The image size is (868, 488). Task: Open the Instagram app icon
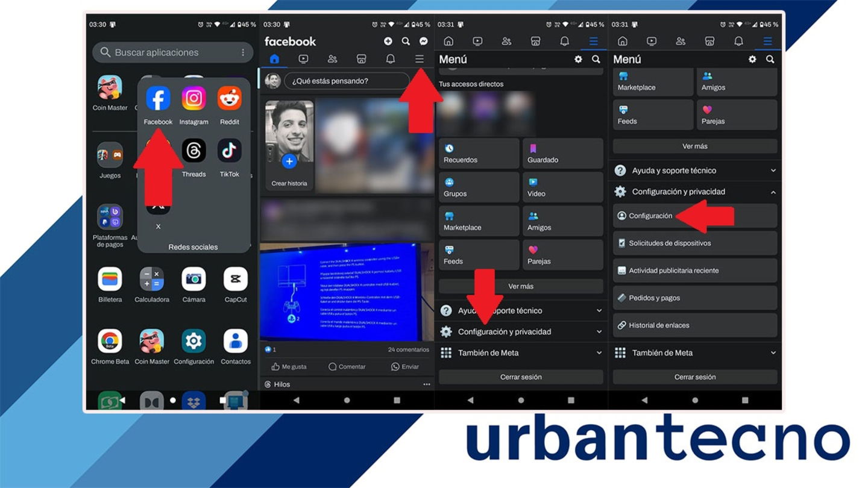(x=193, y=98)
